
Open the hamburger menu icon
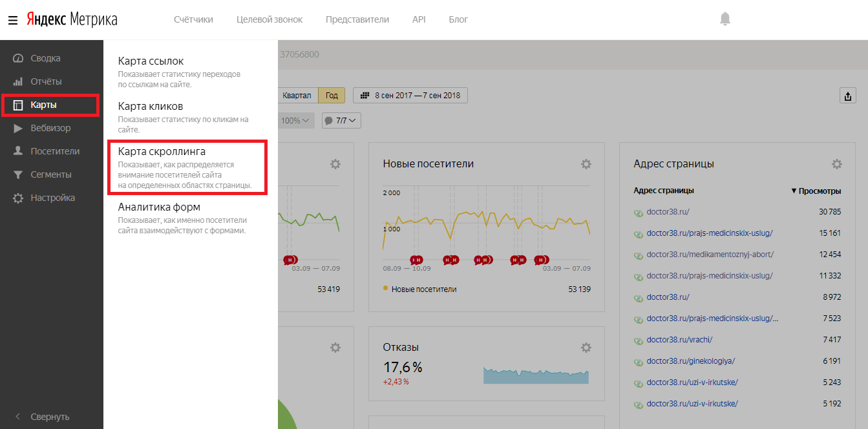point(12,20)
